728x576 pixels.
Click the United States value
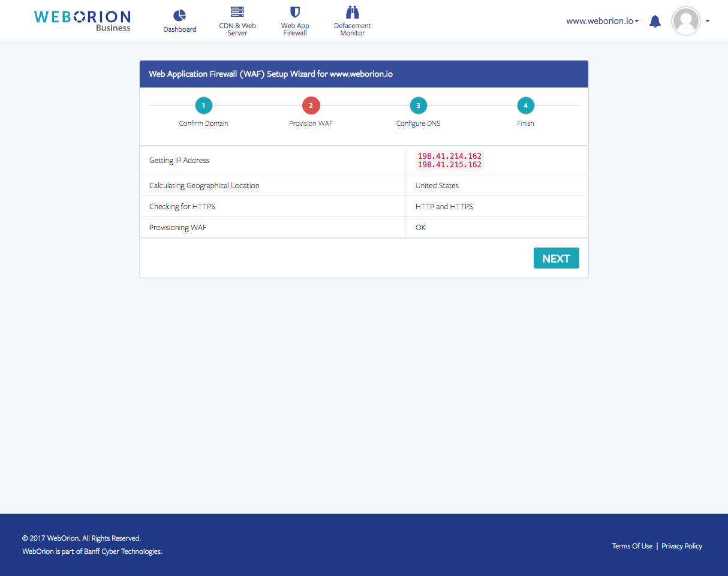[x=437, y=186]
